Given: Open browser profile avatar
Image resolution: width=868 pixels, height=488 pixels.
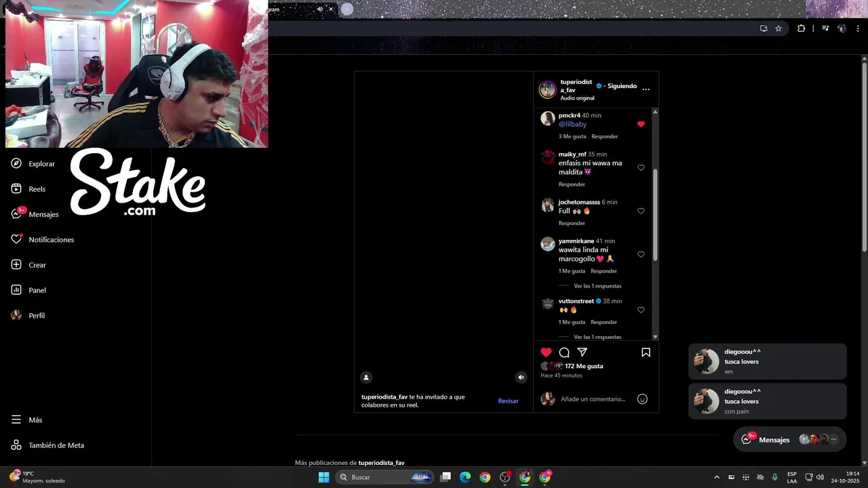Looking at the screenshot, I should (x=842, y=28).
